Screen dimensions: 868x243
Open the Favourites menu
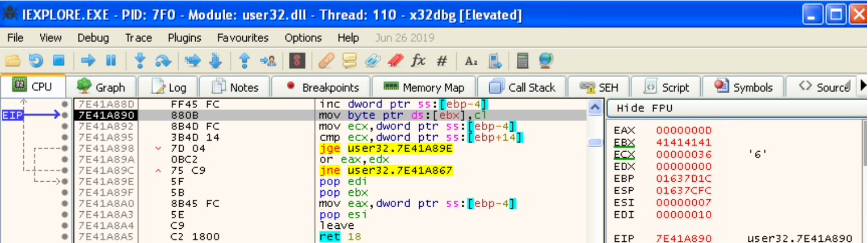[x=243, y=38]
